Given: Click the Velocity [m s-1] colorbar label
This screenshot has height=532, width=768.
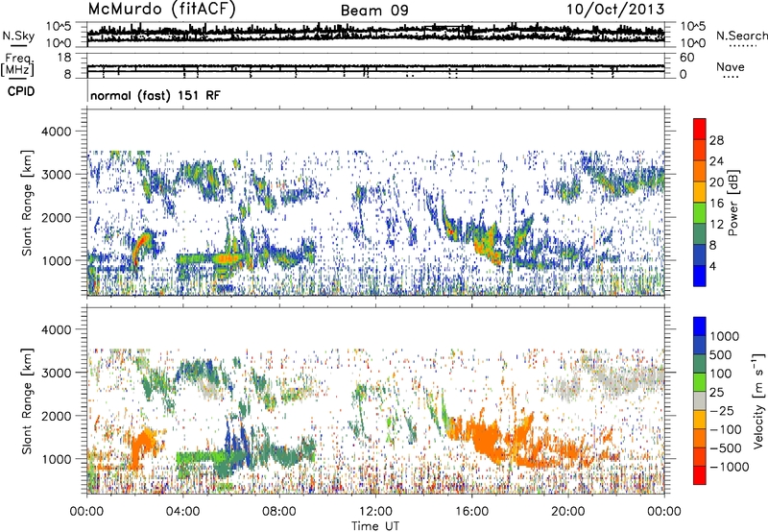Looking at the screenshot, I should pyautogui.click(x=757, y=400).
